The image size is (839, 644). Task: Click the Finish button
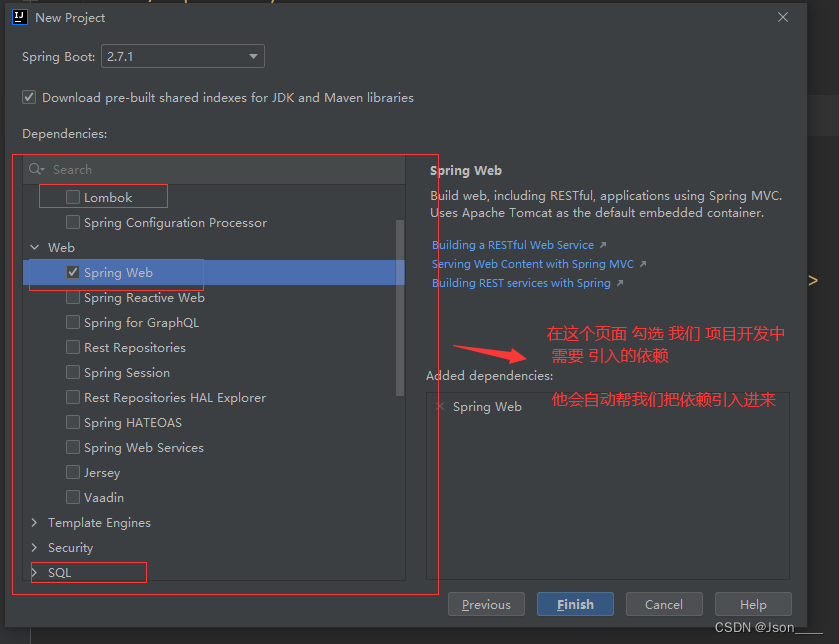pos(575,604)
